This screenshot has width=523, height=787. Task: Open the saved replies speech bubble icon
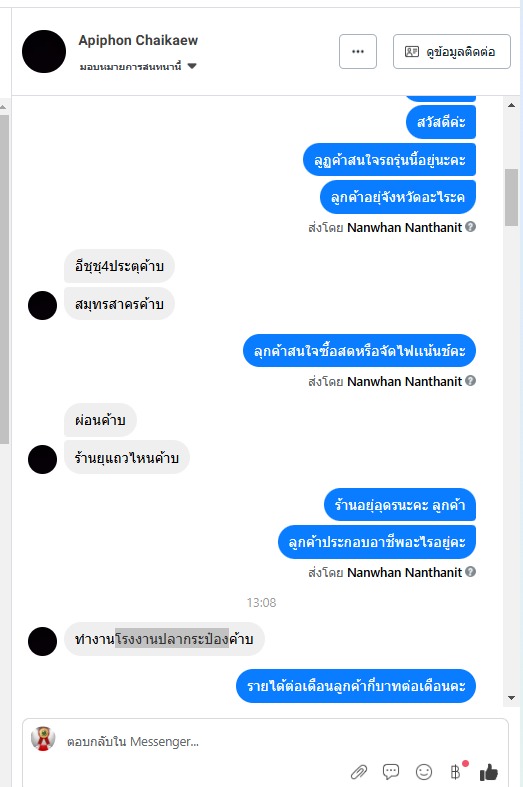tap(391, 771)
